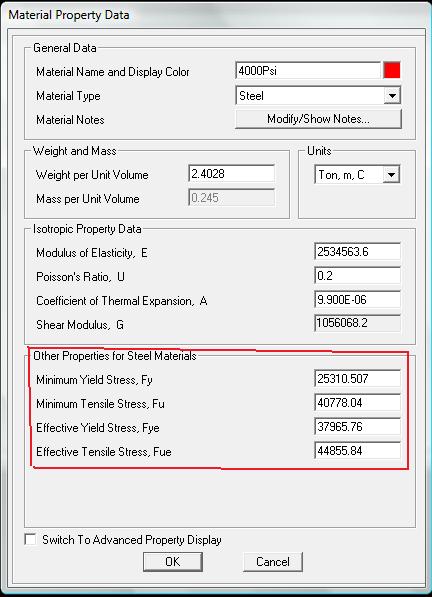The width and height of the screenshot is (432, 597).
Task: Click the Poisson's Ratio value field
Action: (357, 276)
